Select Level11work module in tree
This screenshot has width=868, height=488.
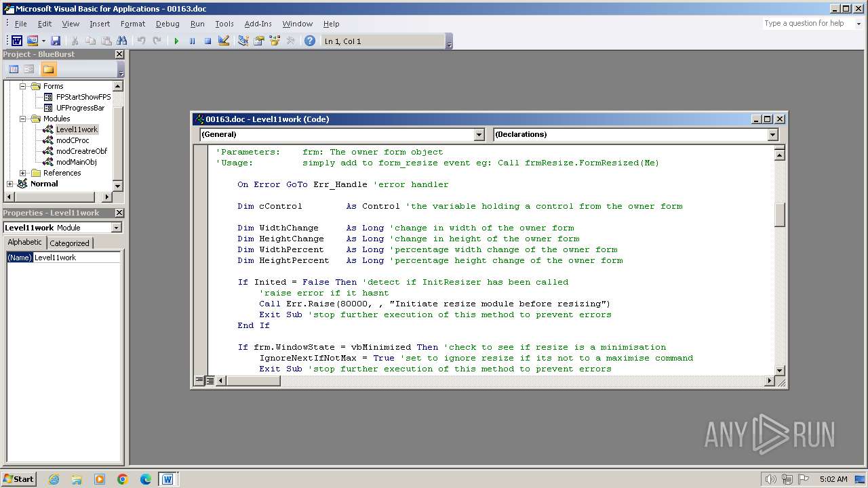pos(77,129)
